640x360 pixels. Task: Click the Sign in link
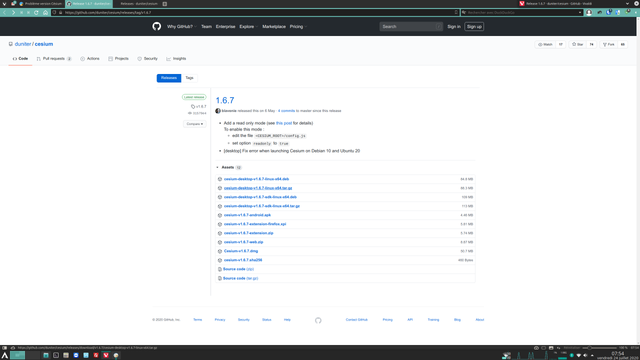coord(454,27)
